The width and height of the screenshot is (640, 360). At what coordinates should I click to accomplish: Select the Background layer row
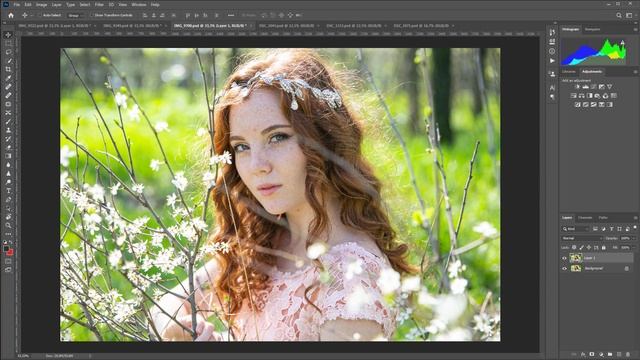598,269
